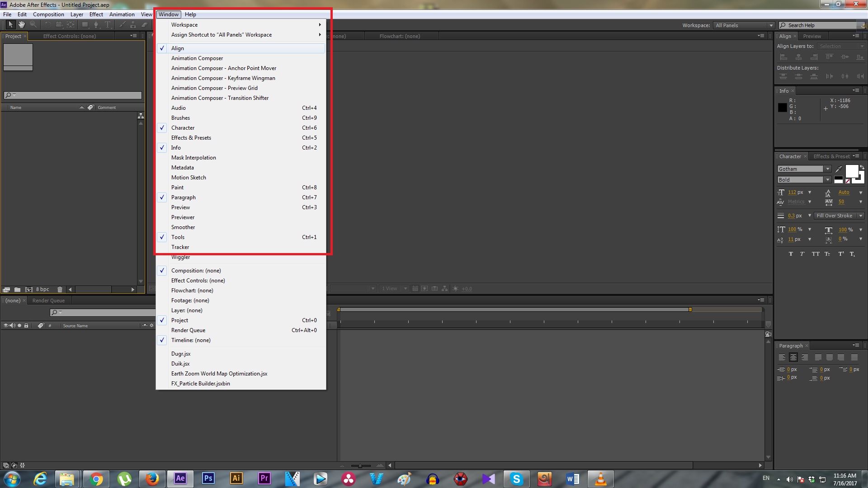Toggle the Tools panel checkmark
The image size is (868, 488).
click(x=178, y=237)
